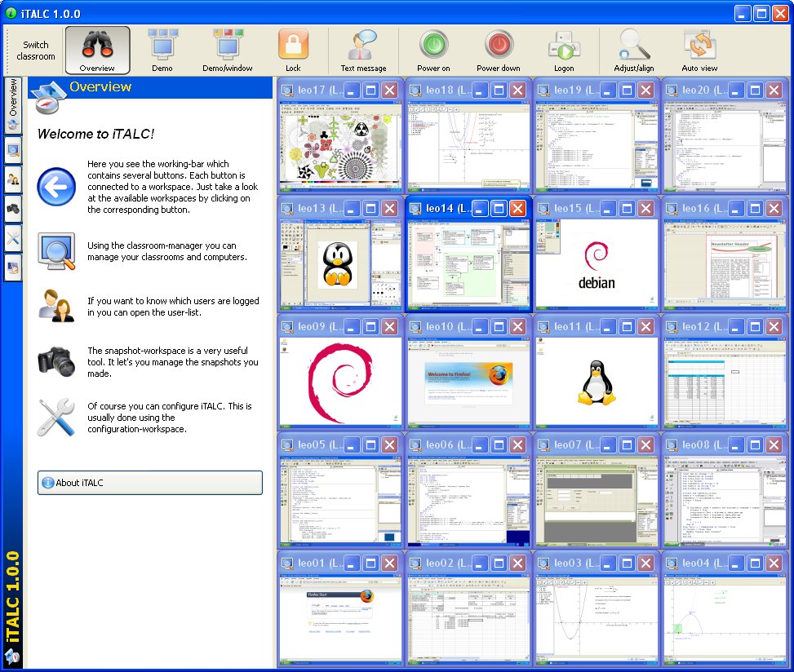Close the leo09 client window

pyautogui.click(x=389, y=327)
